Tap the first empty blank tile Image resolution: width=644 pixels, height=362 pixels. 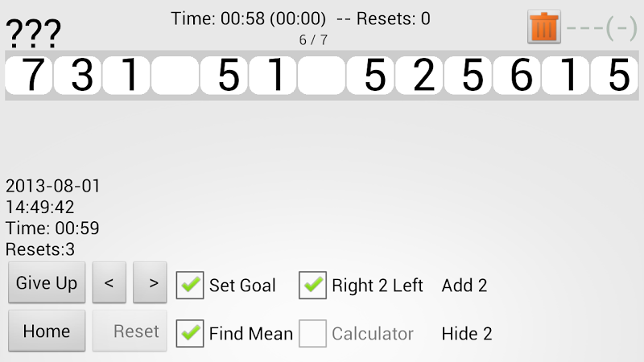pyautogui.click(x=175, y=76)
